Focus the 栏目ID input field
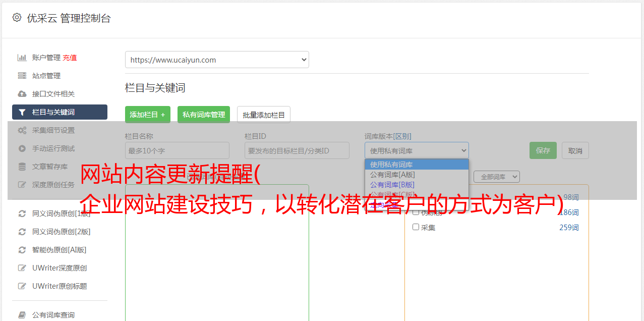644x321 pixels. (x=297, y=150)
